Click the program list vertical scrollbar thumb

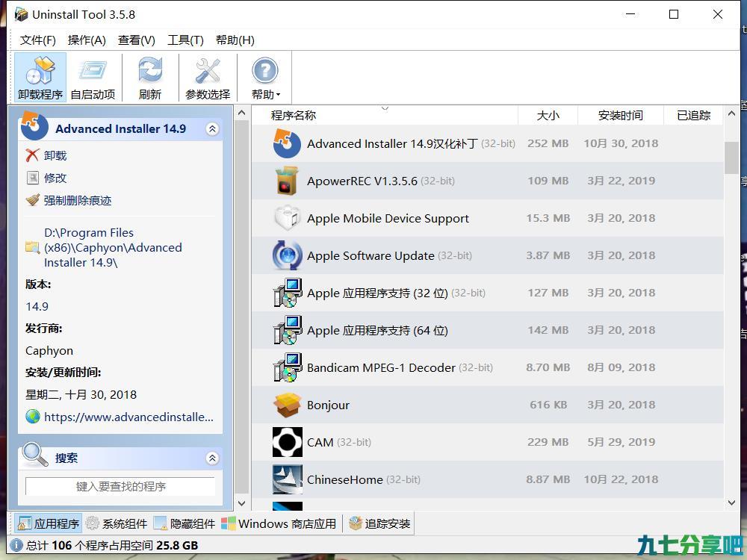click(732, 158)
